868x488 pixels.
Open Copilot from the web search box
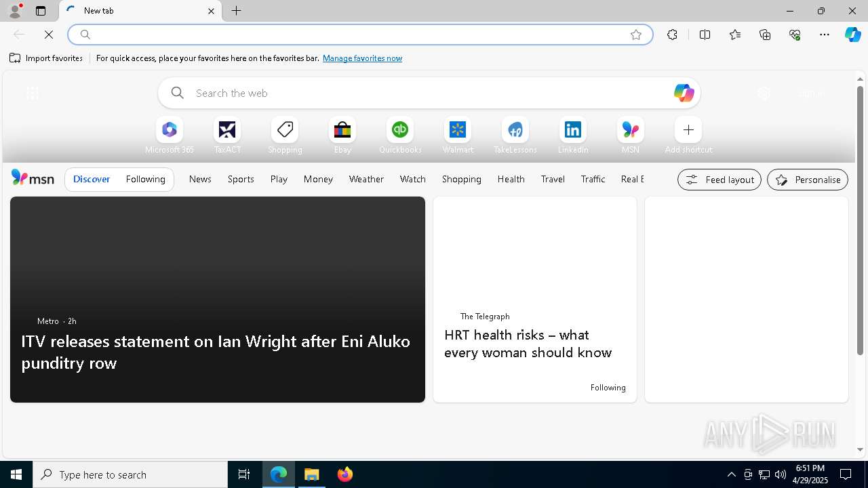coord(684,93)
